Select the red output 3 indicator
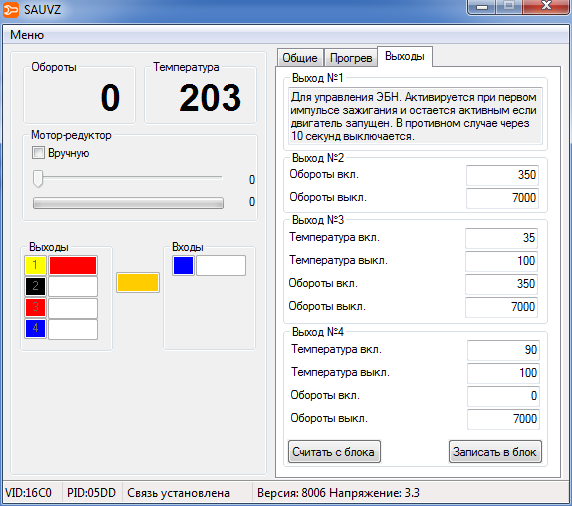 point(35,307)
